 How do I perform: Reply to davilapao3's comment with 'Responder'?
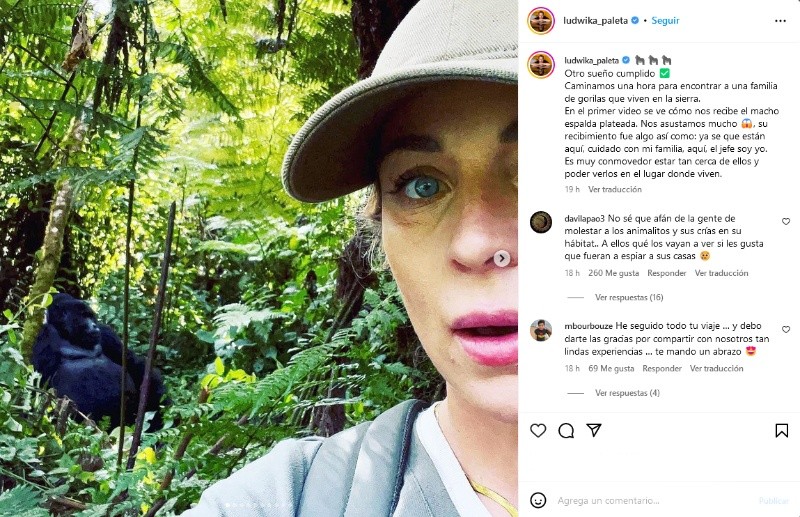pyautogui.click(x=666, y=273)
